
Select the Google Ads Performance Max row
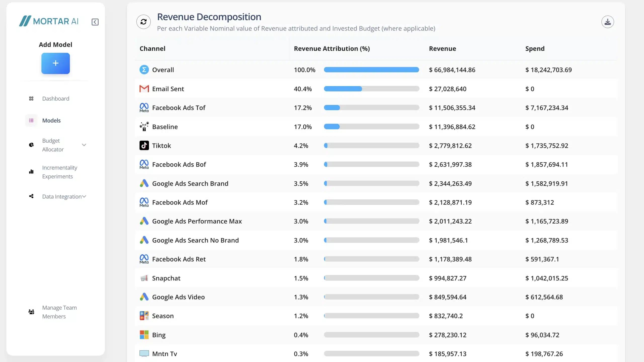pyautogui.click(x=197, y=221)
